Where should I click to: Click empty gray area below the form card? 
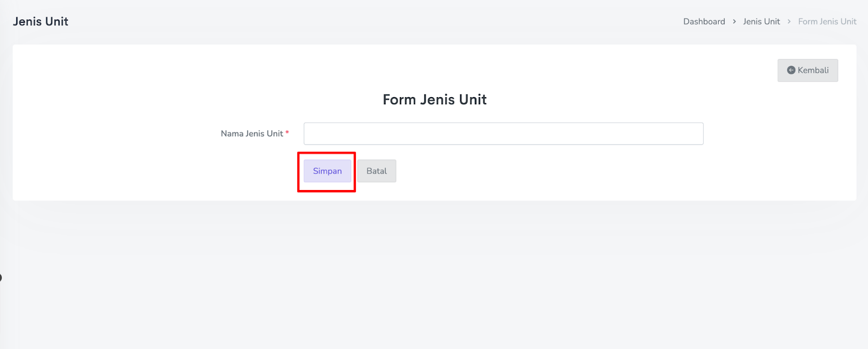coord(434,271)
